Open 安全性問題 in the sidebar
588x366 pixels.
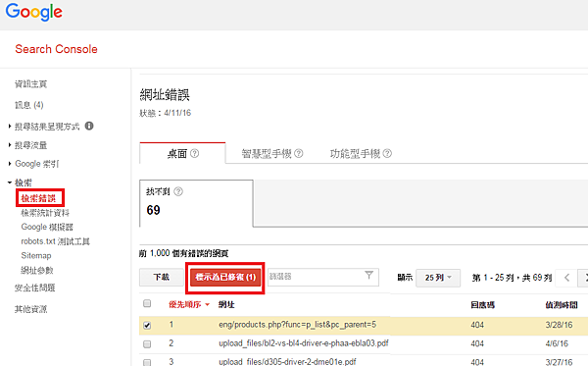click(35, 288)
